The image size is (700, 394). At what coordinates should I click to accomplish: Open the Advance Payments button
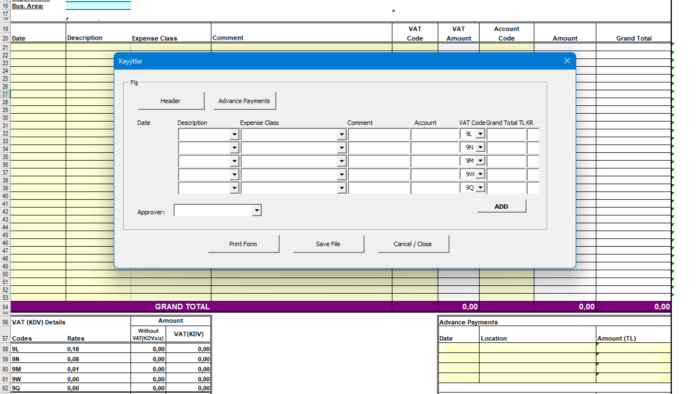tap(244, 101)
